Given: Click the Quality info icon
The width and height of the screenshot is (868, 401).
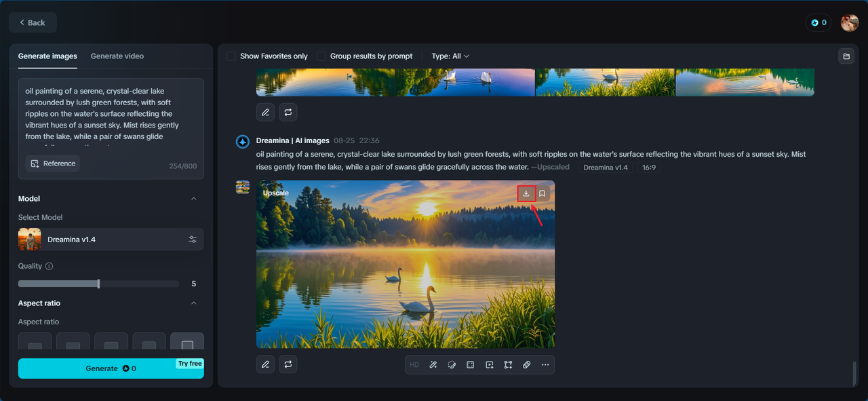Looking at the screenshot, I should (49, 266).
